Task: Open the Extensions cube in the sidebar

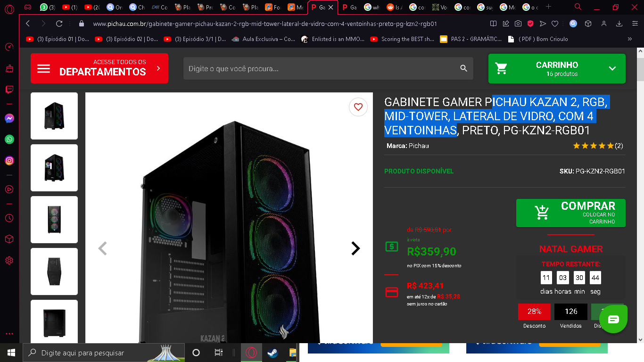Action: tap(9, 239)
